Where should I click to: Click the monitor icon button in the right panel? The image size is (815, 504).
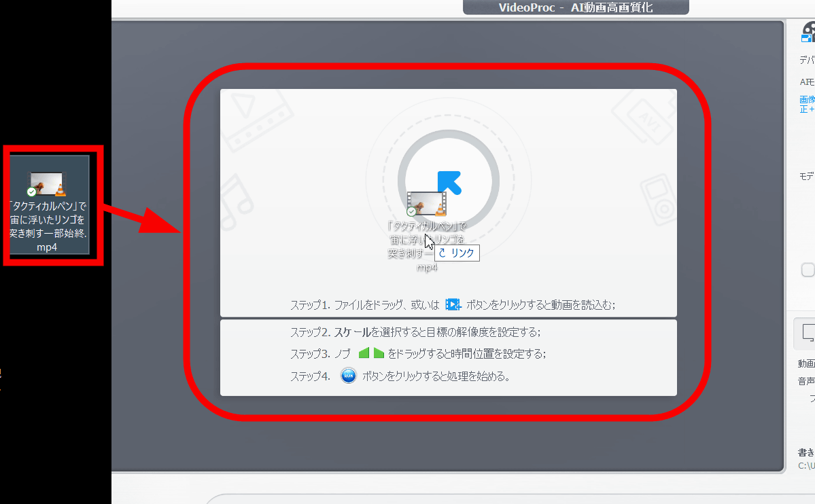pyautogui.click(x=805, y=333)
